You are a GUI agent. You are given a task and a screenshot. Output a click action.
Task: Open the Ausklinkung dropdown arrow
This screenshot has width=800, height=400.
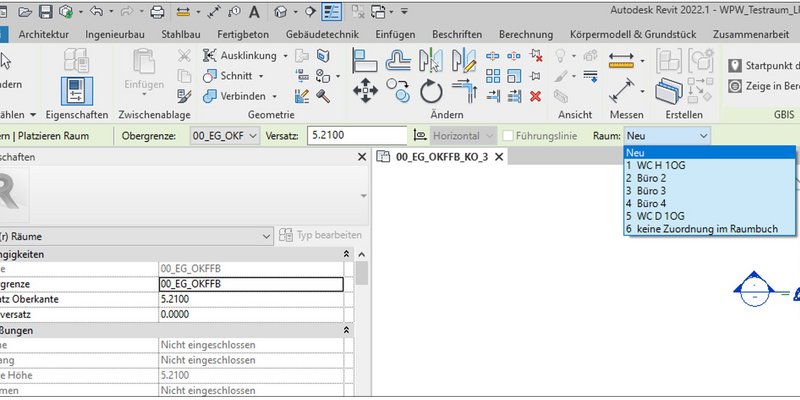pos(286,56)
